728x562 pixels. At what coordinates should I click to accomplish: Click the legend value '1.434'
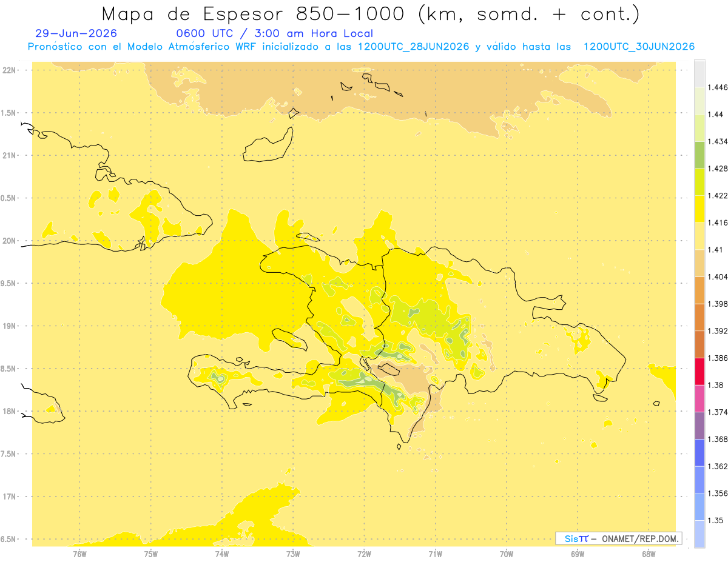(x=718, y=141)
